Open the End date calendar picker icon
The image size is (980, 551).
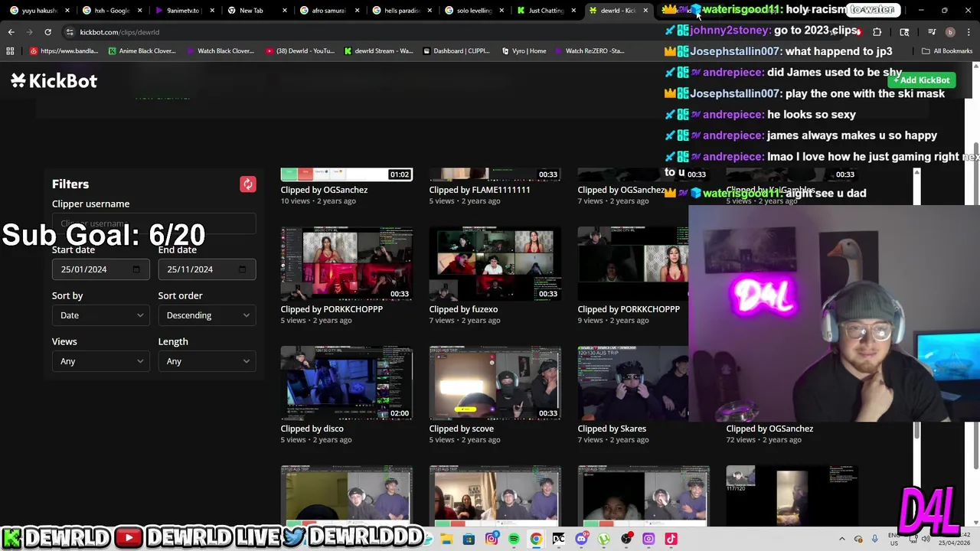point(242,269)
